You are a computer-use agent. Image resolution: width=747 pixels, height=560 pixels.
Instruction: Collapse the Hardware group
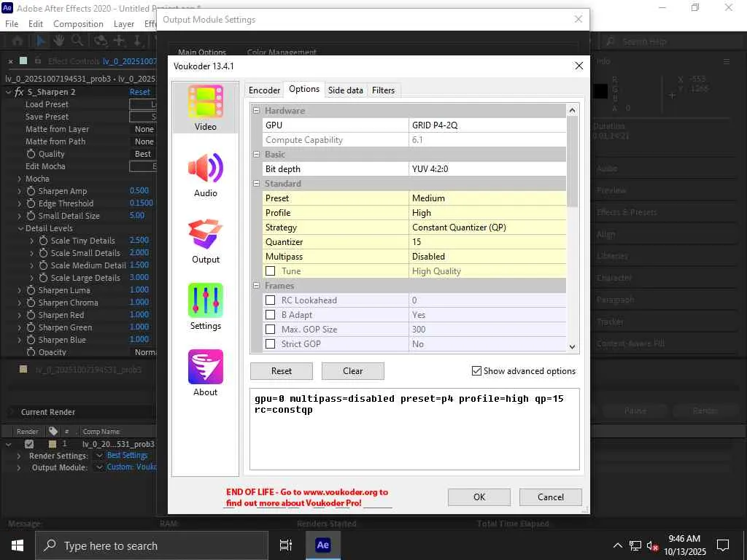point(256,111)
